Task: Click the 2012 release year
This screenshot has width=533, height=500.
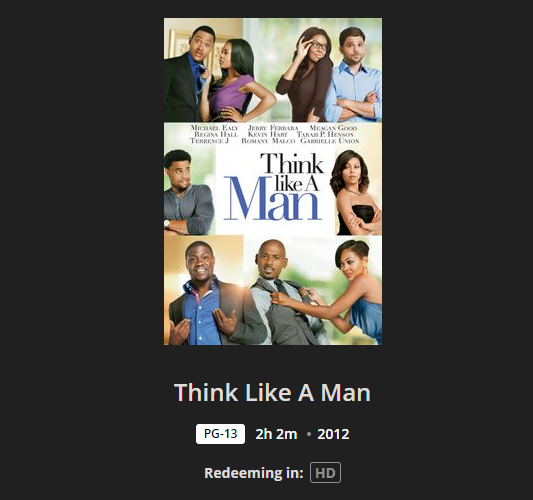Action: click(333, 434)
